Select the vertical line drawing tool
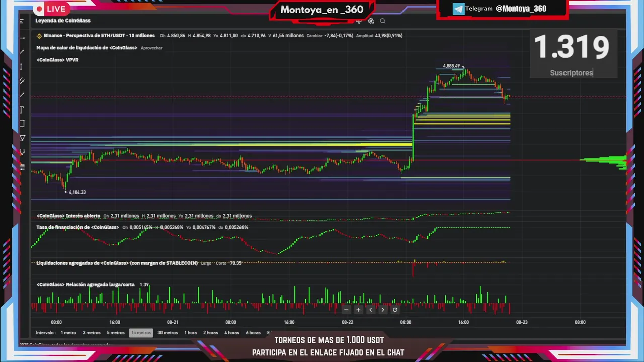 coord(21,67)
